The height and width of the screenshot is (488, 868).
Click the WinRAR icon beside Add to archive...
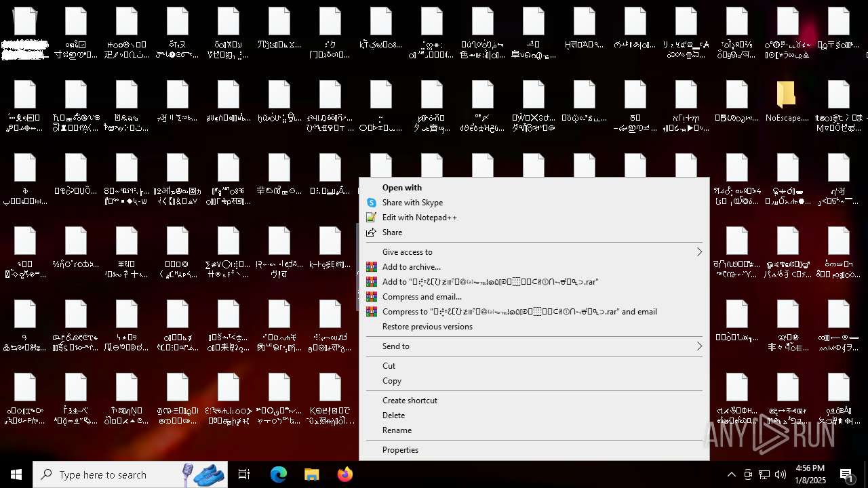pyautogui.click(x=371, y=267)
